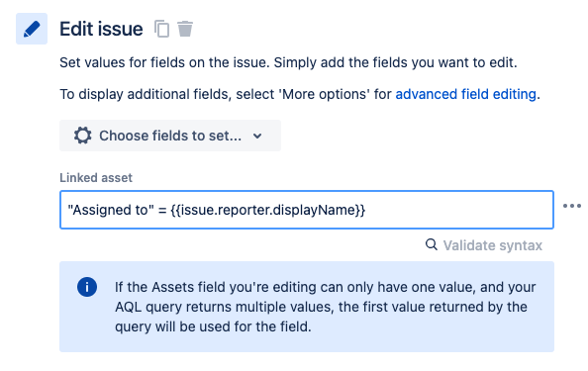Duplicate this action using the copy icon
588x371 pixels.
click(162, 29)
